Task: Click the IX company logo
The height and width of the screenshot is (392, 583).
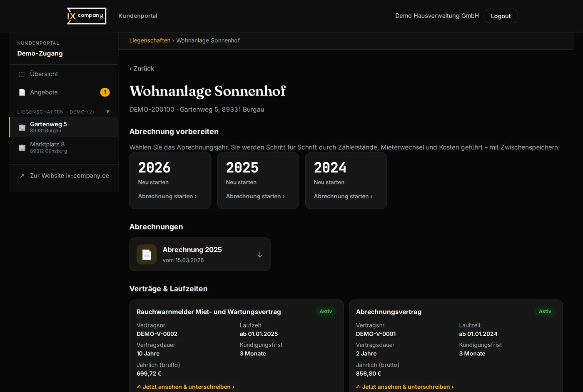Action: 87,16
